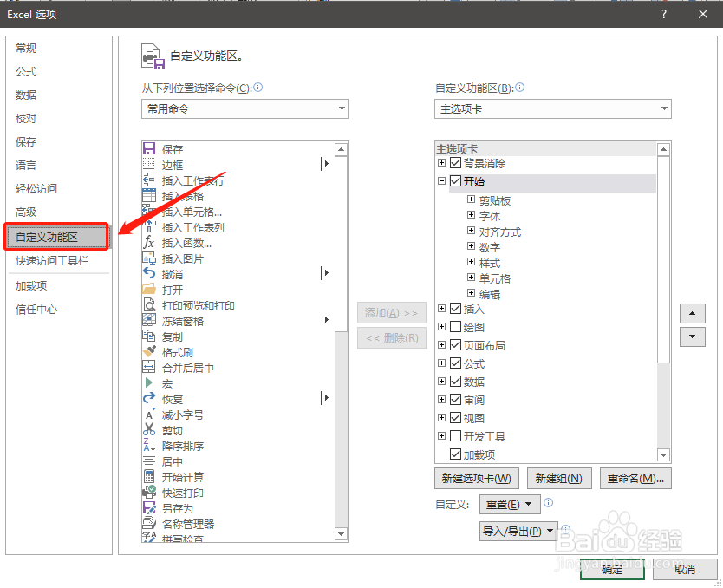Screen dimensions: 723x588
Task: Click the 确定 button
Action: coord(612,570)
